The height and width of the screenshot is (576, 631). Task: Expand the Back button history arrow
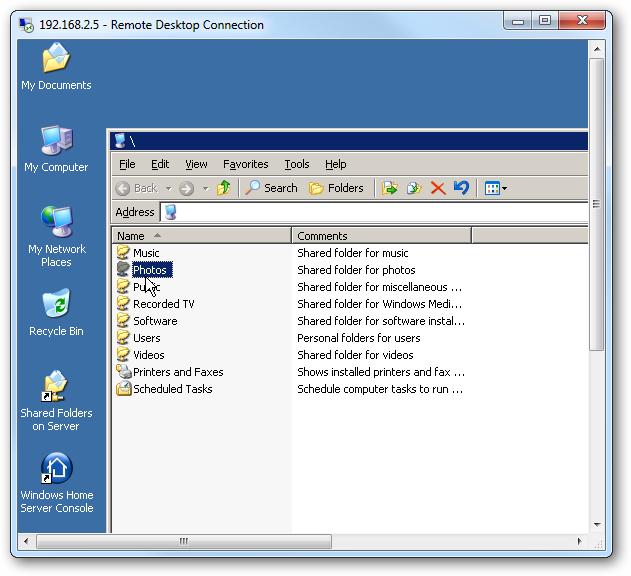click(x=168, y=189)
